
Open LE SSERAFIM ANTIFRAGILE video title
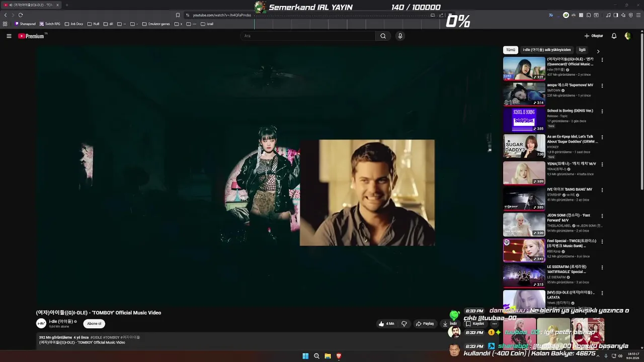pyautogui.click(x=567, y=269)
